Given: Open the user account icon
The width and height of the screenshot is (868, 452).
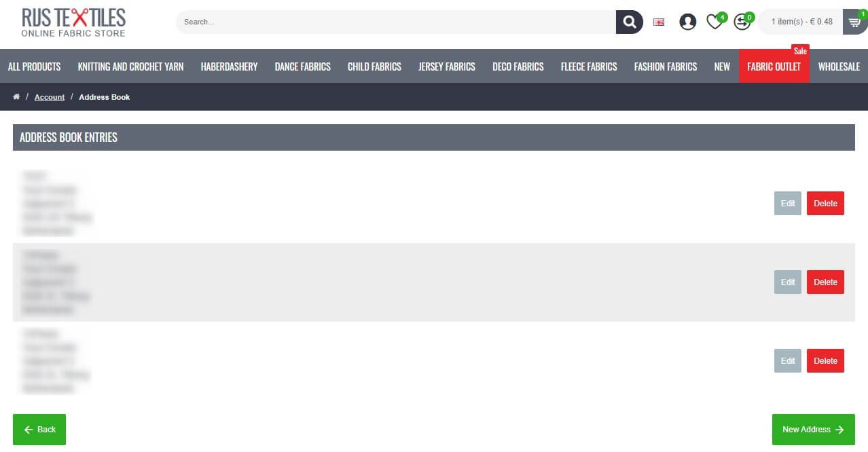Looking at the screenshot, I should (x=688, y=22).
